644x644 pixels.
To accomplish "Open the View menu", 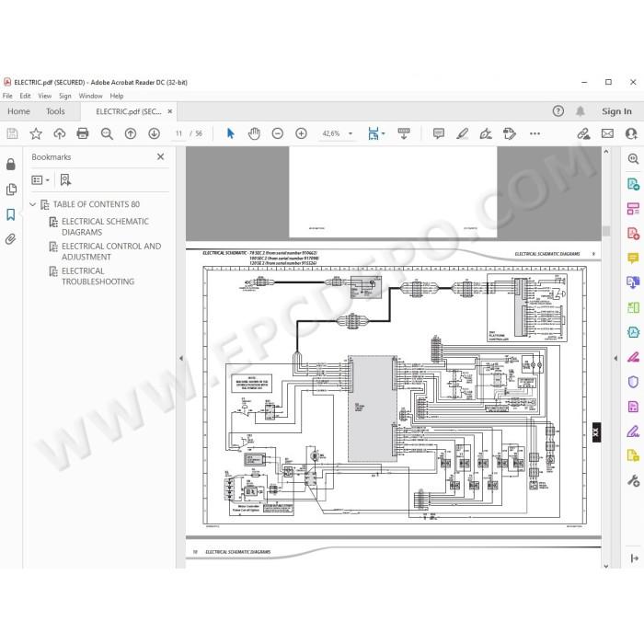I will point(44,96).
